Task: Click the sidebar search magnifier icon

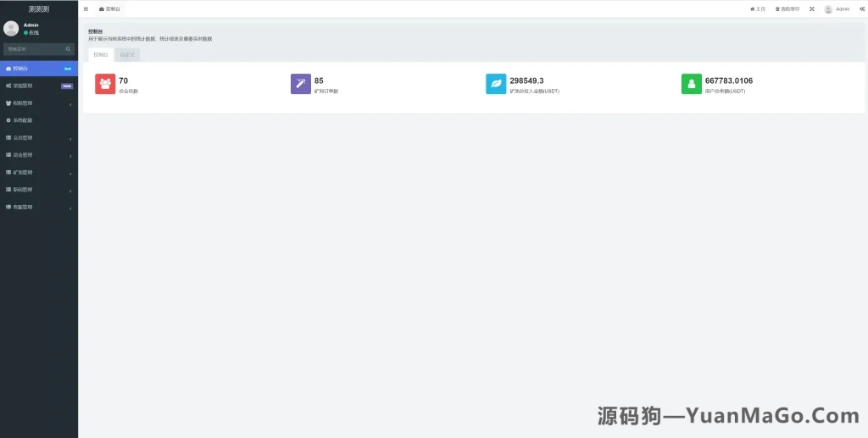Action: (x=68, y=49)
